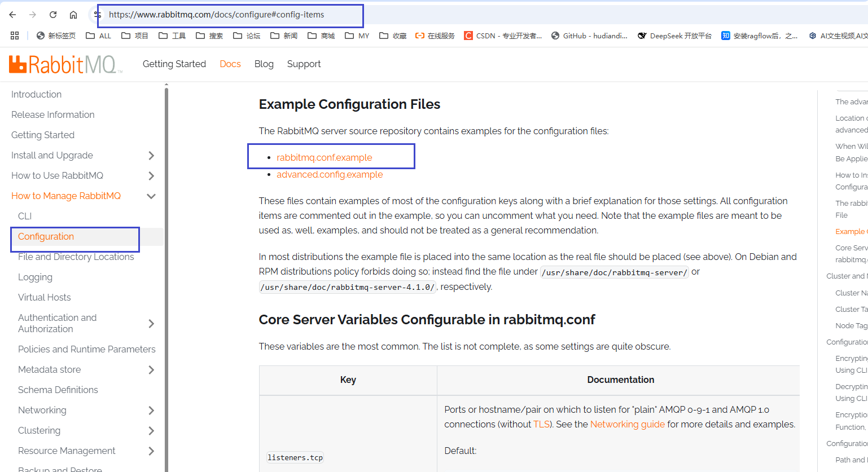
Task: Expand Resource Management chevron
Action: [151, 451]
